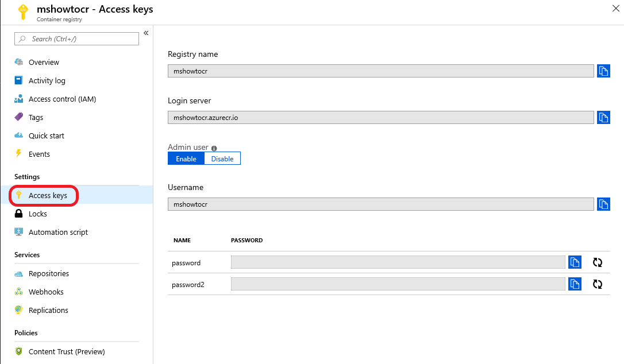Click the Login server field
The width and height of the screenshot is (624, 364).
point(381,118)
